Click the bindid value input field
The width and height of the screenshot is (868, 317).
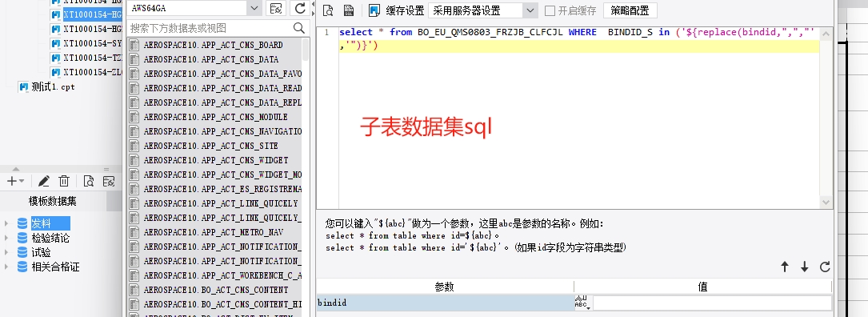[x=712, y=303]
